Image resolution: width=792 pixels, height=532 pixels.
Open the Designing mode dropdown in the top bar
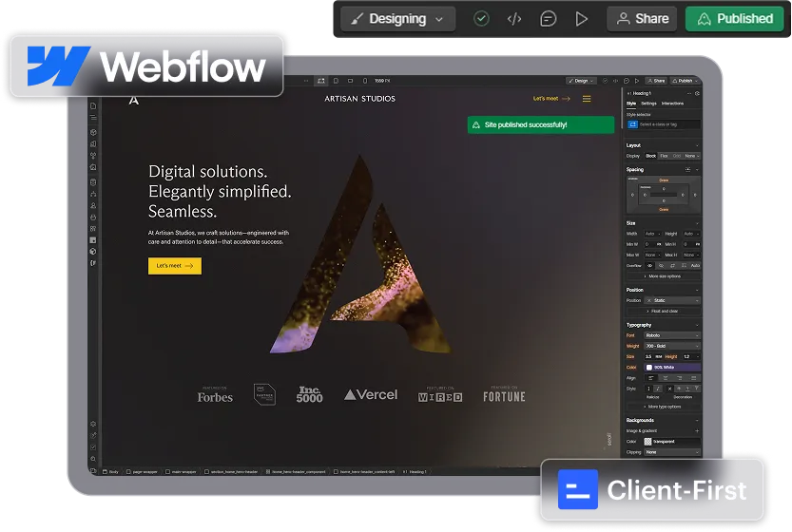pyautogui.click(x=397, y=19)
